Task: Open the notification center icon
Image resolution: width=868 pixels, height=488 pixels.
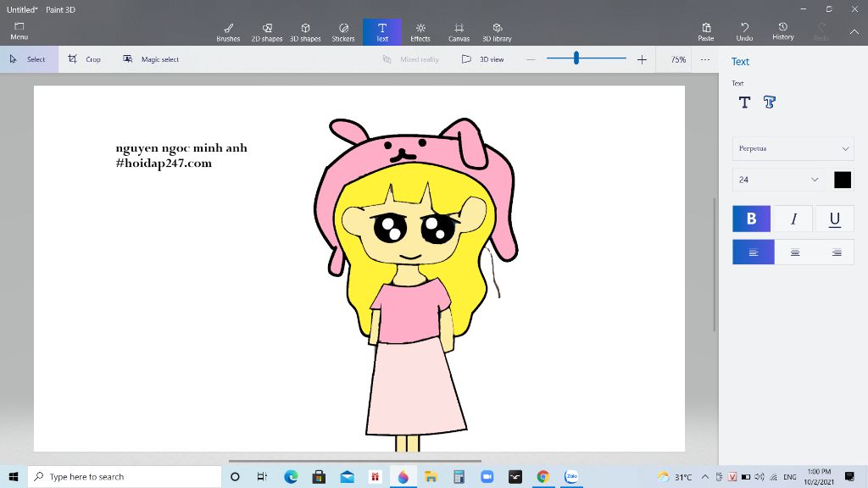Action: click(849, 476)
